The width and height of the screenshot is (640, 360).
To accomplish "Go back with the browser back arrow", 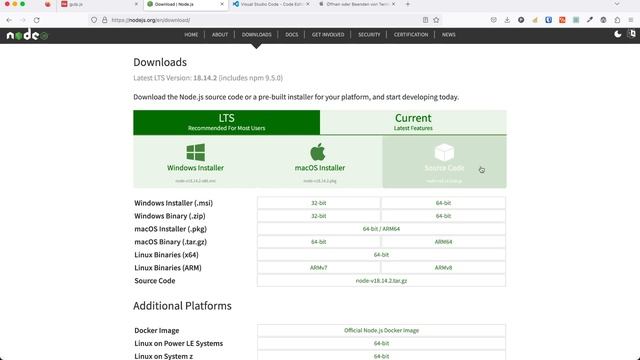I will 9,20.
